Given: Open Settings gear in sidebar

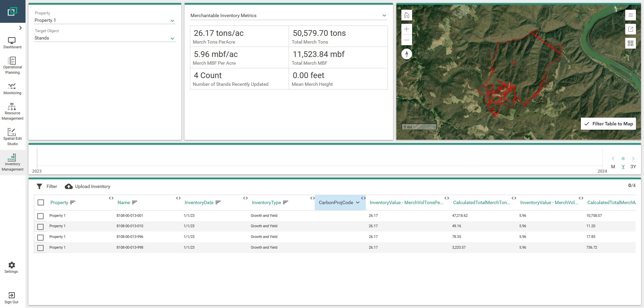Looking at the screenshot, I should (x=11, y=267).
